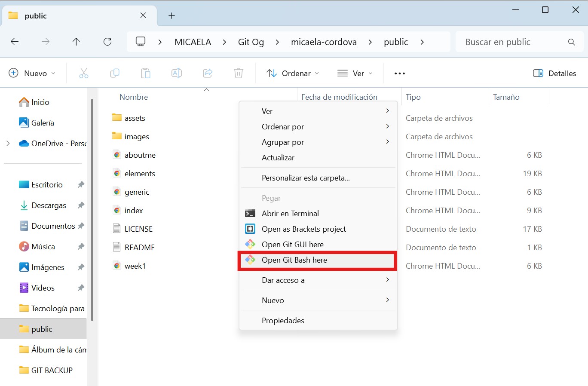Open the Ordenar dropdown
The height and width of the screenshot is (386, 588).
click(292, 73)
